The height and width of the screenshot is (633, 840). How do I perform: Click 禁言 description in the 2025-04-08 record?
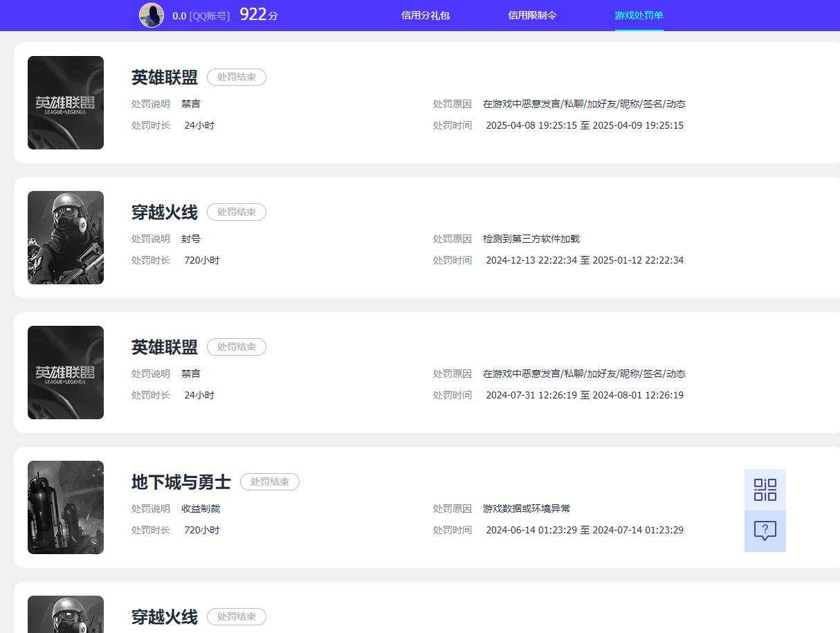[191, 104]
